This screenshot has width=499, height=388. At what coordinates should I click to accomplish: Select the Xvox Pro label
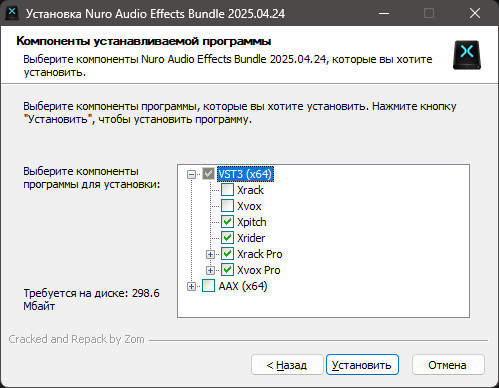[259, 270]
